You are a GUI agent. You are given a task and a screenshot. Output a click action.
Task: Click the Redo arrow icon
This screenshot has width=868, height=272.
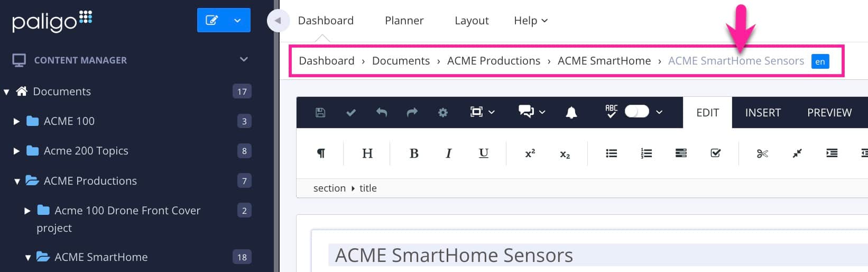pyautogui.click(x=412, y=112)
